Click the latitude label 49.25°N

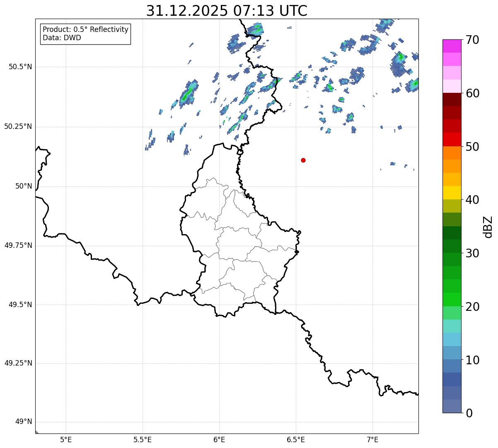coord(18,363)
